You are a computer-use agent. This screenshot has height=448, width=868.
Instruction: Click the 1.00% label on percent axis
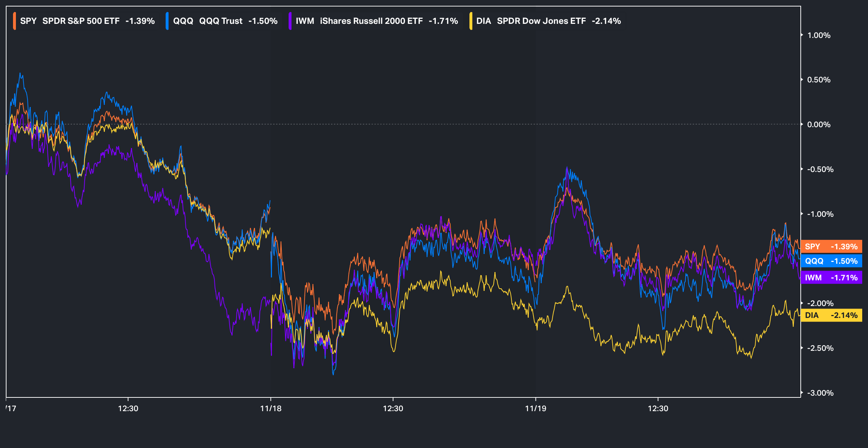click(819, 35)
